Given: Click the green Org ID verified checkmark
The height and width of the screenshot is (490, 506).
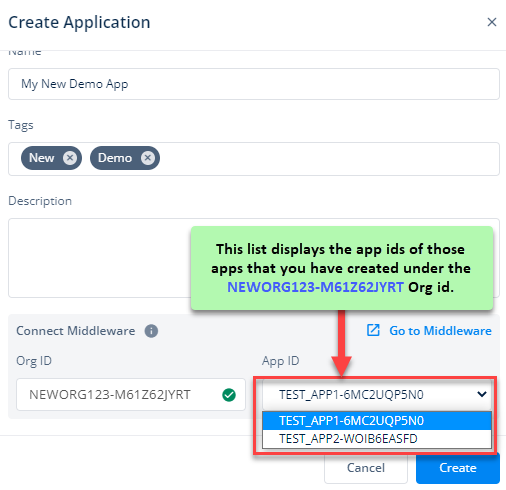Looking at the screenshot, I should click(229, 395).
